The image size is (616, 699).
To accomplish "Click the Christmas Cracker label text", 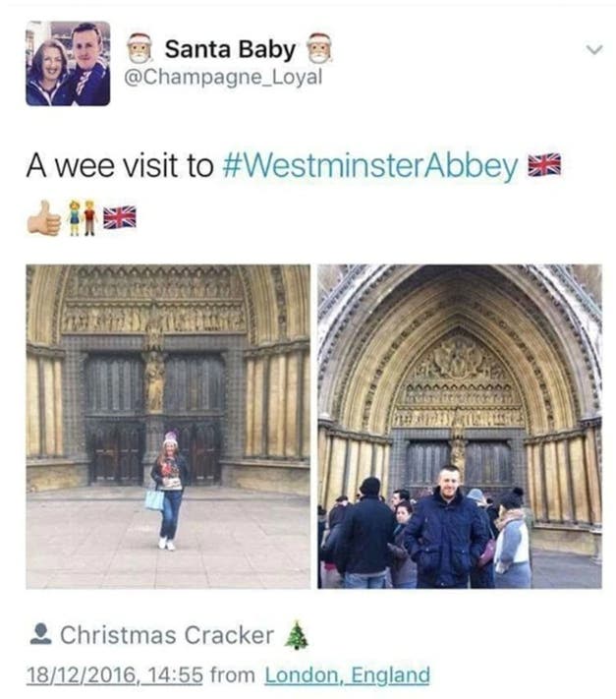I will tap(167, 635).
